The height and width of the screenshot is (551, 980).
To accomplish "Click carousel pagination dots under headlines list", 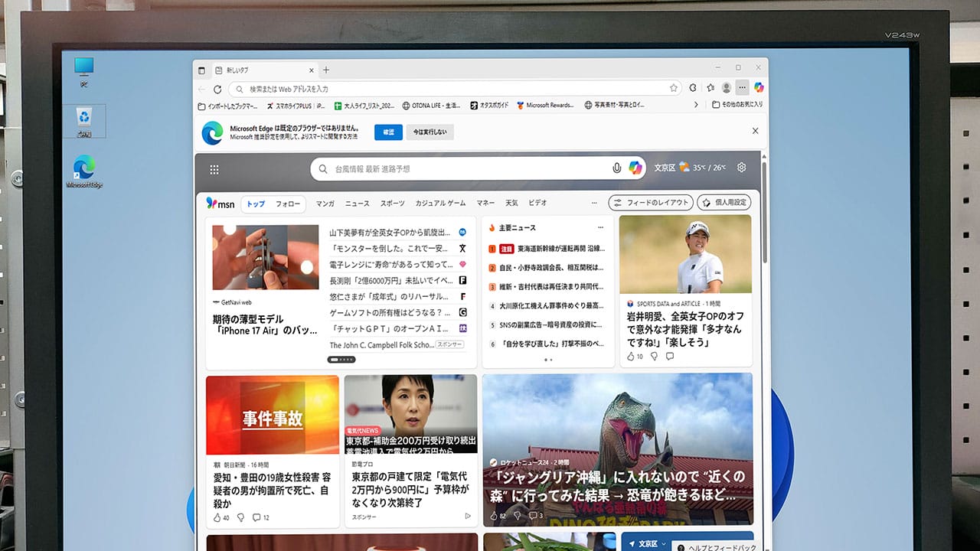I will [x=341, y=359].
